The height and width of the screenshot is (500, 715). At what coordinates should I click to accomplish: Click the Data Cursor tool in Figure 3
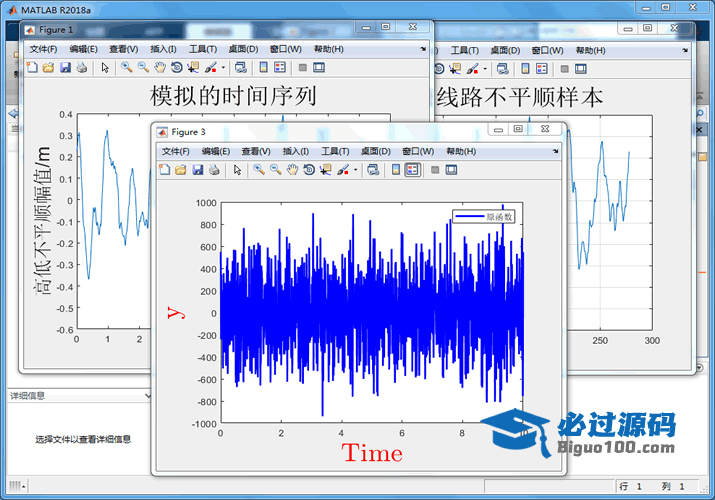click(x=326, y=170)
